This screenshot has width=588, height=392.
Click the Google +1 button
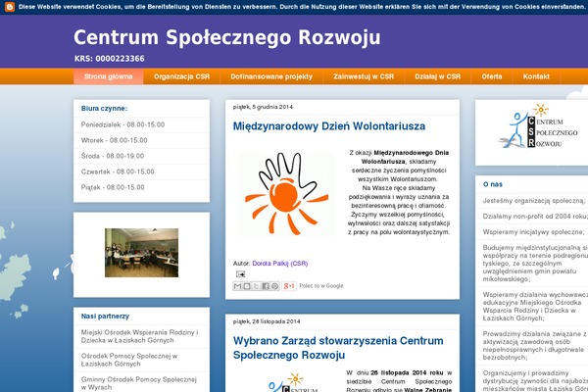(289, 286)
